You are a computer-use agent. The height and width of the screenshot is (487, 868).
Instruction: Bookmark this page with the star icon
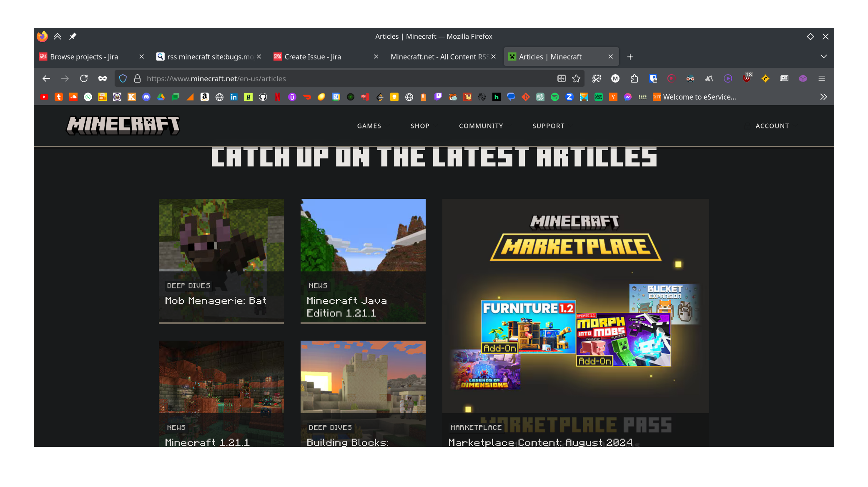[x=576, y=78]
